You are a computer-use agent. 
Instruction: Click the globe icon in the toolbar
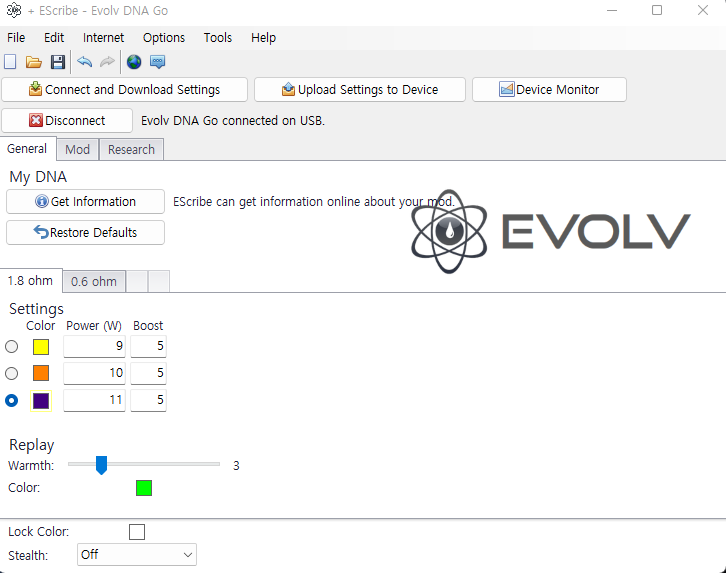tap(134, 62)
